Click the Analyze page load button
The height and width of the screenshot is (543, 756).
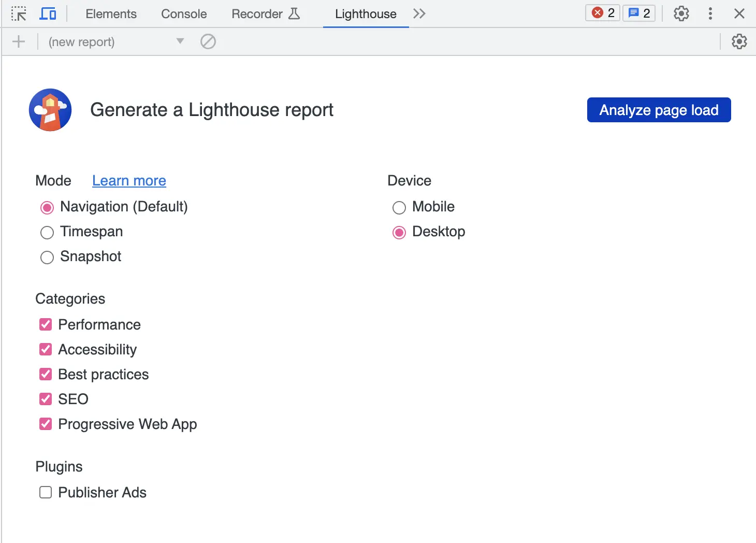pyautogui.click(x=658, y=110)
